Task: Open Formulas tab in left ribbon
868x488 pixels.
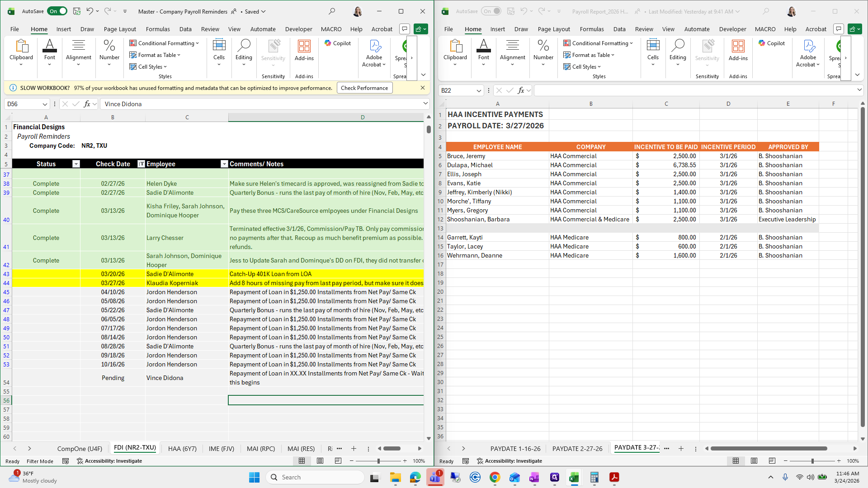Action: point(158,29)
